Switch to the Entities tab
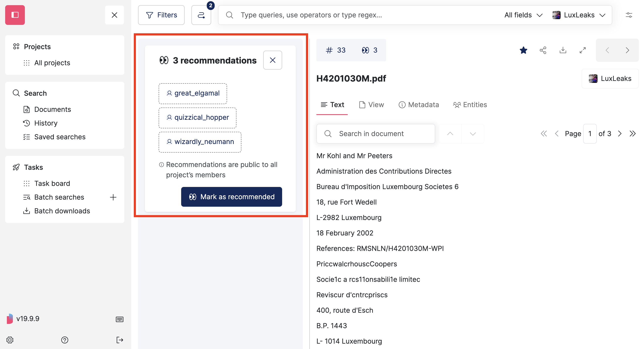Screen dimensions: 644x349 (x=470, y=105)
